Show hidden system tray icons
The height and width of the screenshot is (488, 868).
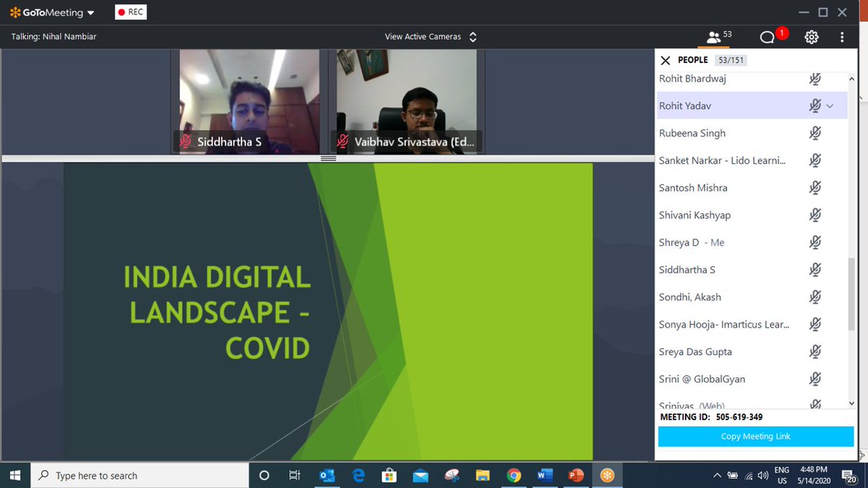[717, 475]
